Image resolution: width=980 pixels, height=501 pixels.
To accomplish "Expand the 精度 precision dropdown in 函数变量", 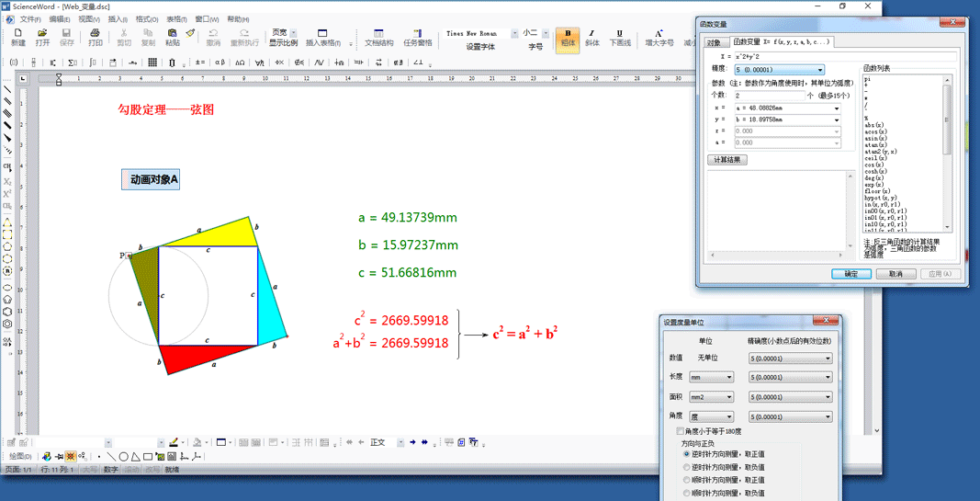I will (x=779, y=70).
